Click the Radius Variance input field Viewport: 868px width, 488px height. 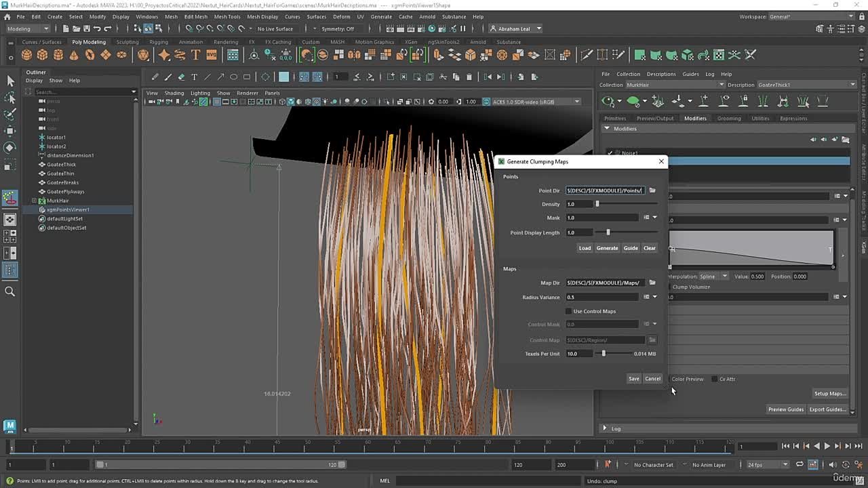click(602, 297)
